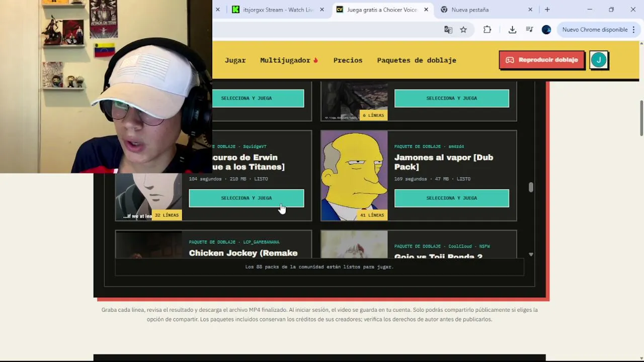Open the Jugar navigation item
The width and height of the screenshot is (644, 362).
point(235,60)
